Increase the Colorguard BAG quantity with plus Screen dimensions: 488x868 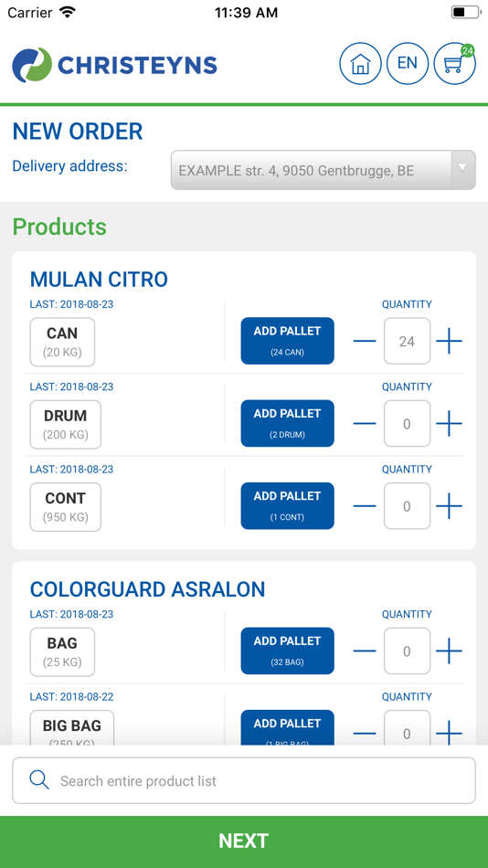pos(449,651)
